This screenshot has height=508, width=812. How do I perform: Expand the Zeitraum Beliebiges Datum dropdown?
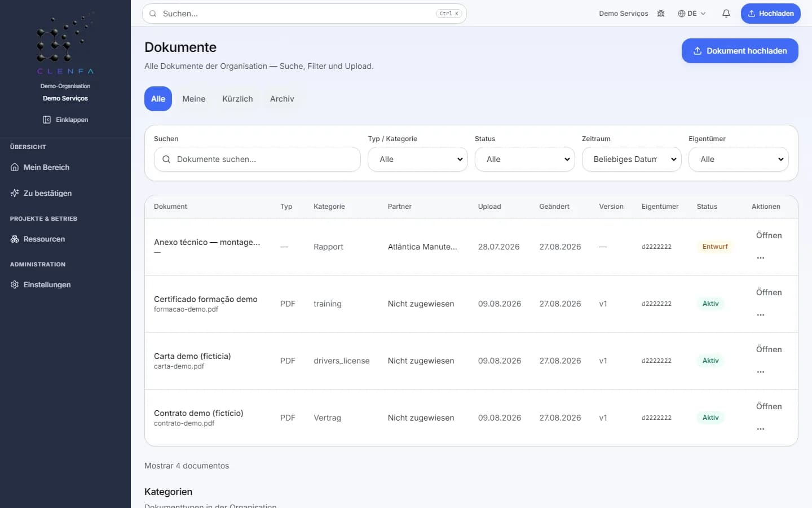coord(632,159)
